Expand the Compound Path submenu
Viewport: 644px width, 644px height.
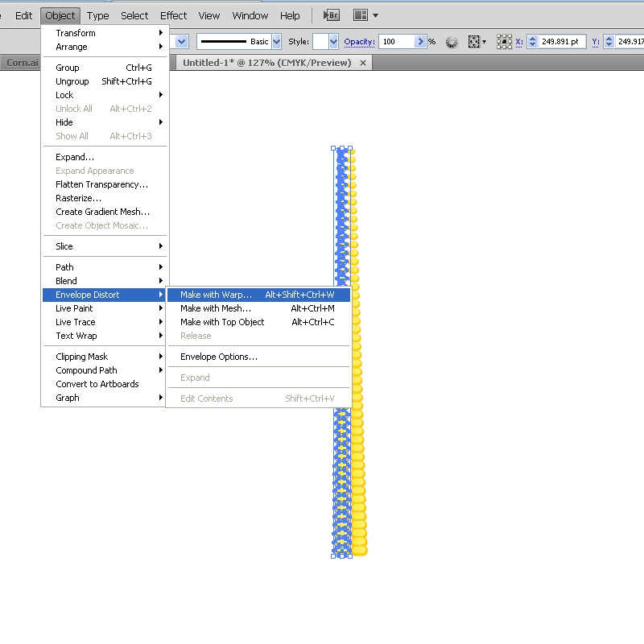click(x=105, y=370)
